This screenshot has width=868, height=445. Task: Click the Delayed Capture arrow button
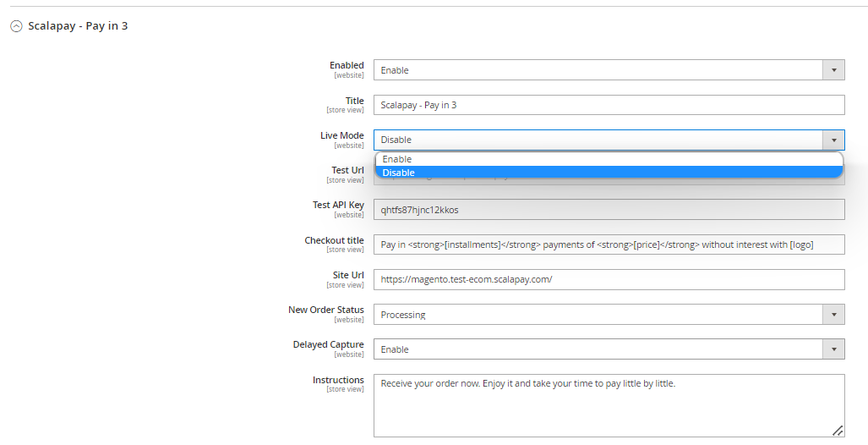(x=833, y=349)
